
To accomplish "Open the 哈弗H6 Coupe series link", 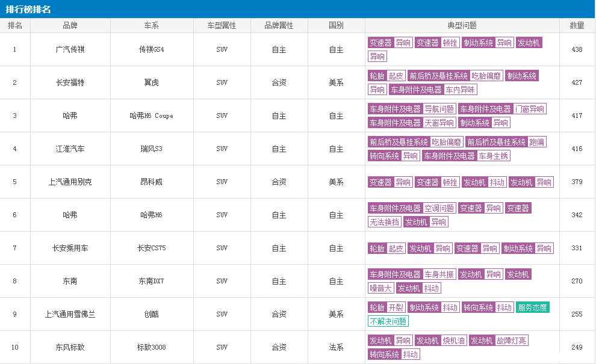I will click(151, 116).
